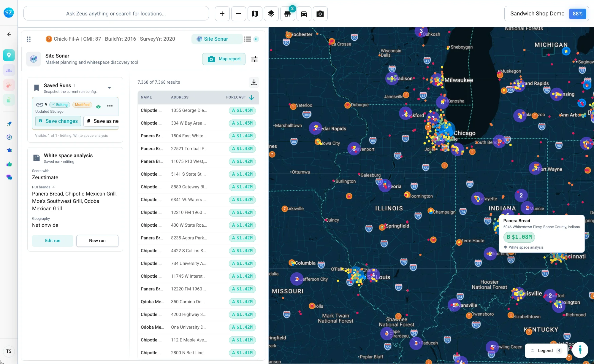Select the 350 Camino De Qdoba row
Image resolution: width=594 pixels, height=364 pixels.
tap(198, 302)
